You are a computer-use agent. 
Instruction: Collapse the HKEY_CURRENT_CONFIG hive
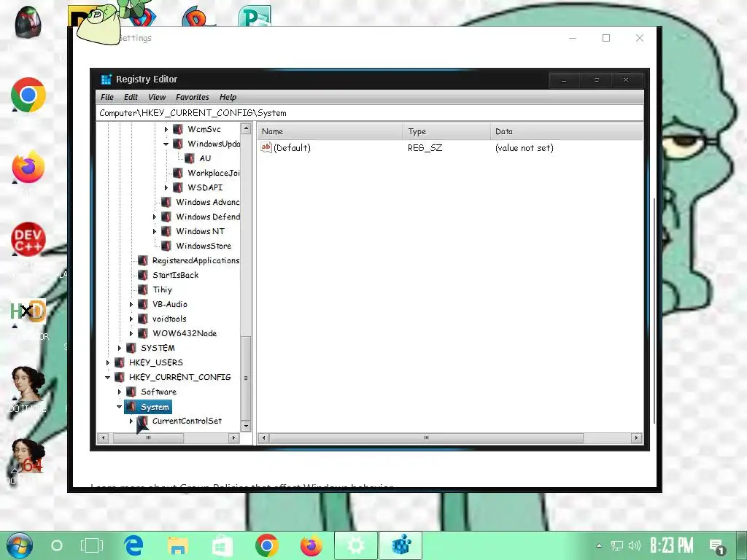(x=108, y=377)
